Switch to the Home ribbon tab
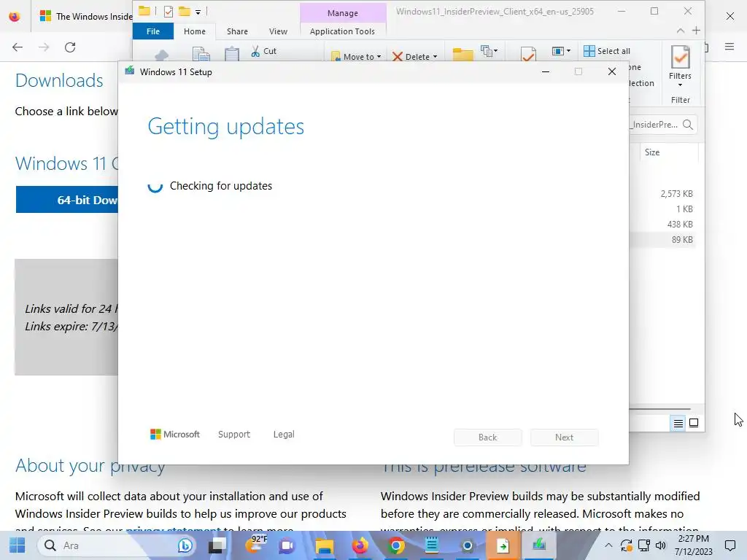This screenshot has height=560, width=747. [195, 31]
